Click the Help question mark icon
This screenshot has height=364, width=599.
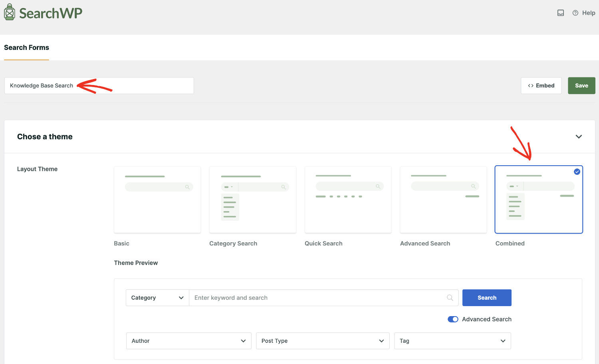click(575, 12)
